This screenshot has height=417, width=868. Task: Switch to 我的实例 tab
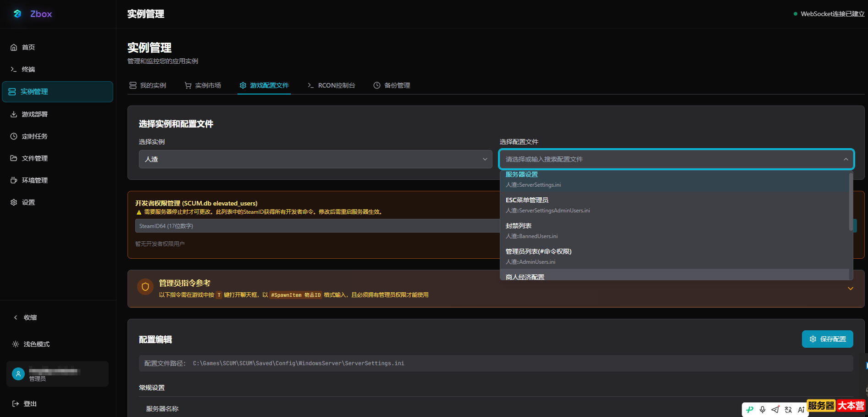pos(148,85)
